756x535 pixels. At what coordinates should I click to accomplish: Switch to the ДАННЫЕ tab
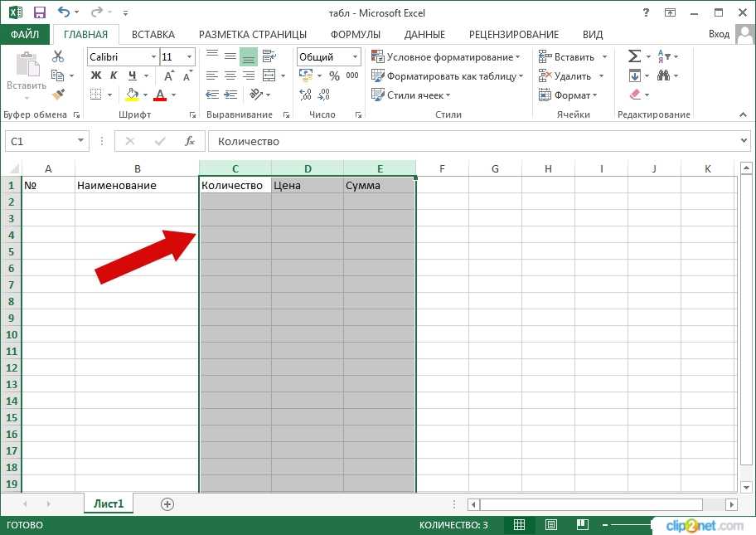(424, 34)
